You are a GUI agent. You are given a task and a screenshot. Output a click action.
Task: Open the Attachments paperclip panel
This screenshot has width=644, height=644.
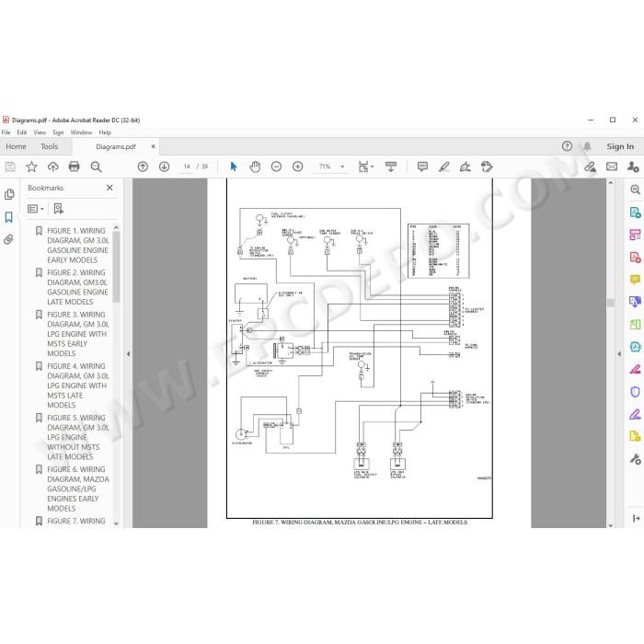9,239
